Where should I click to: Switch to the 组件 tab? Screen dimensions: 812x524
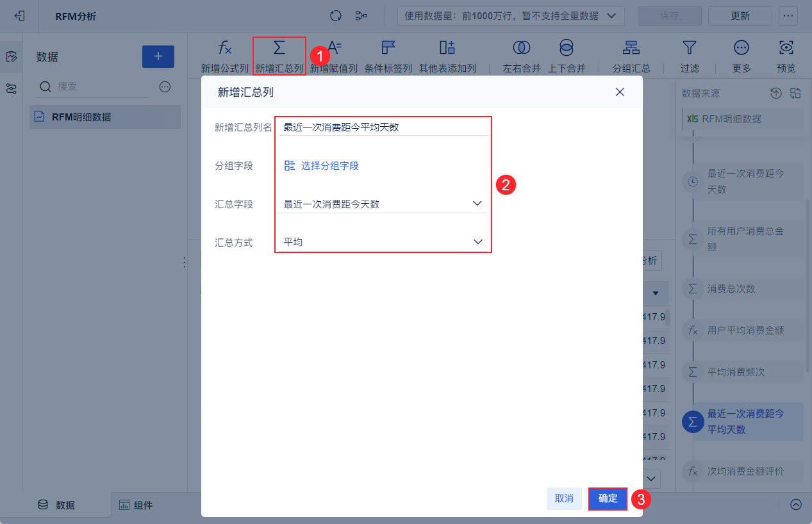coord(135,505)
